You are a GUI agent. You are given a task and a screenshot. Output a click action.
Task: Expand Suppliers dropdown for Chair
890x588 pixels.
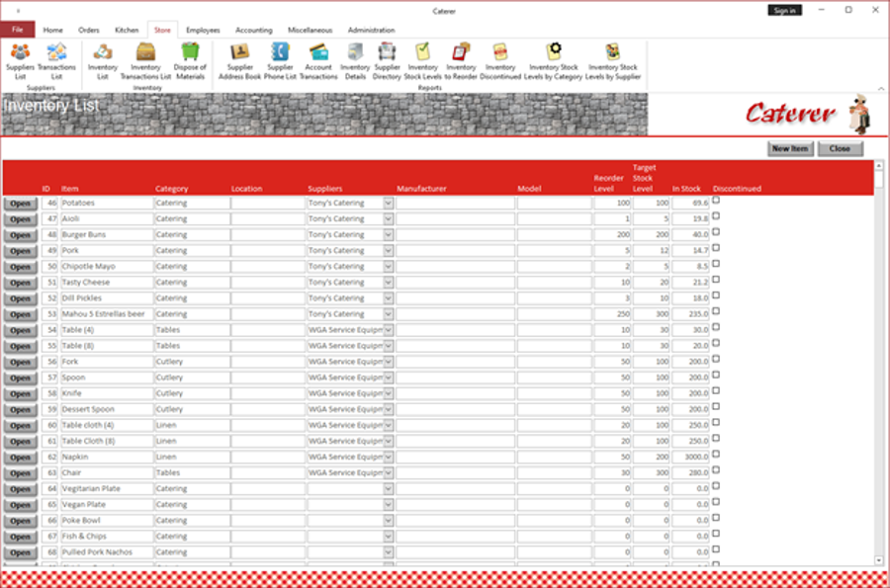pos(389,473)
